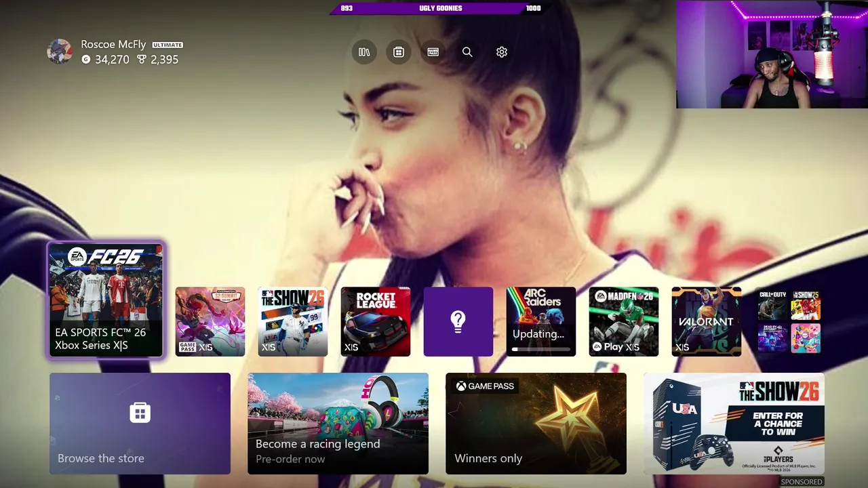The image size is (868, 488).
Task: Open My games & apps library icon
Action: tap(364, 52)
